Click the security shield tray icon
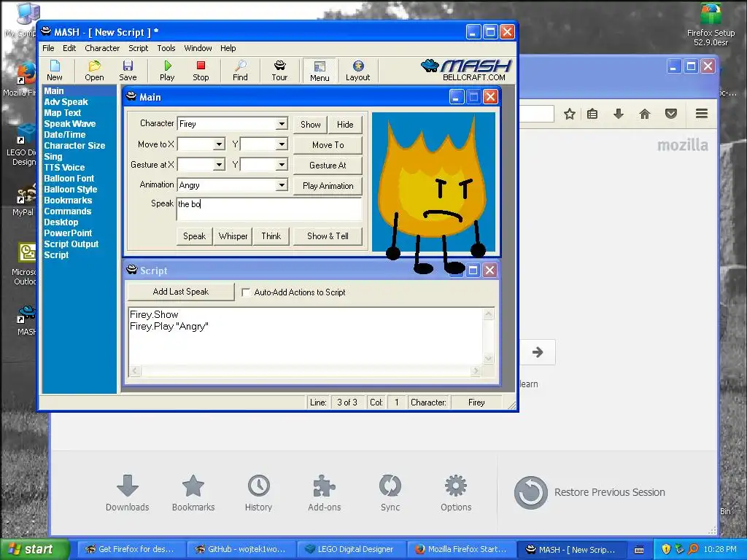This screenshot has height=560, width=747. (666, 549)
